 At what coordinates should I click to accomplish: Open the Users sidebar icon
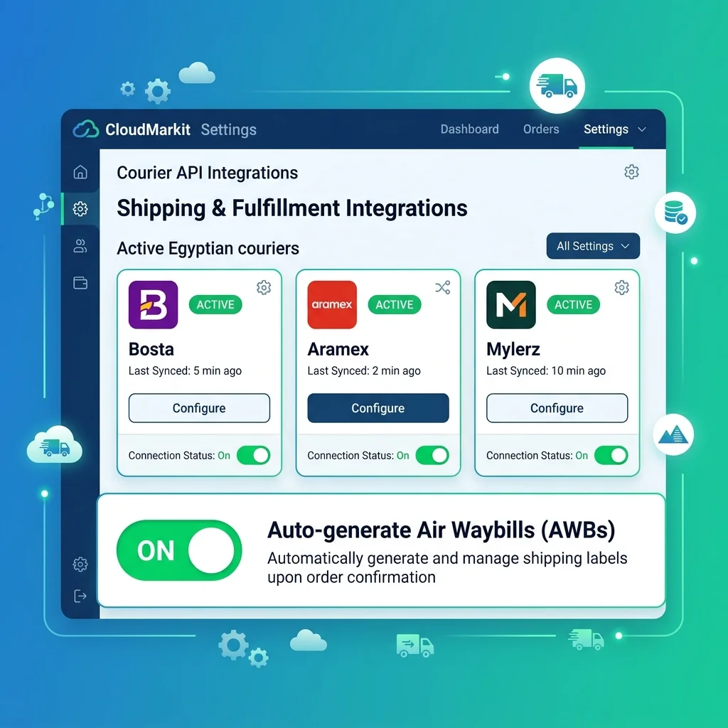[x=80, y=246]
